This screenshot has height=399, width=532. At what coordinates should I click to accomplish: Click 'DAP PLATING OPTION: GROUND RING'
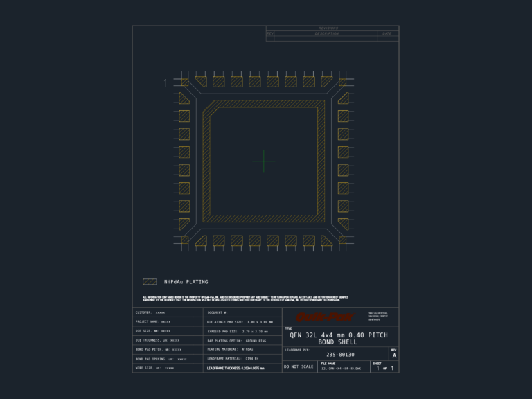[237, 341]
